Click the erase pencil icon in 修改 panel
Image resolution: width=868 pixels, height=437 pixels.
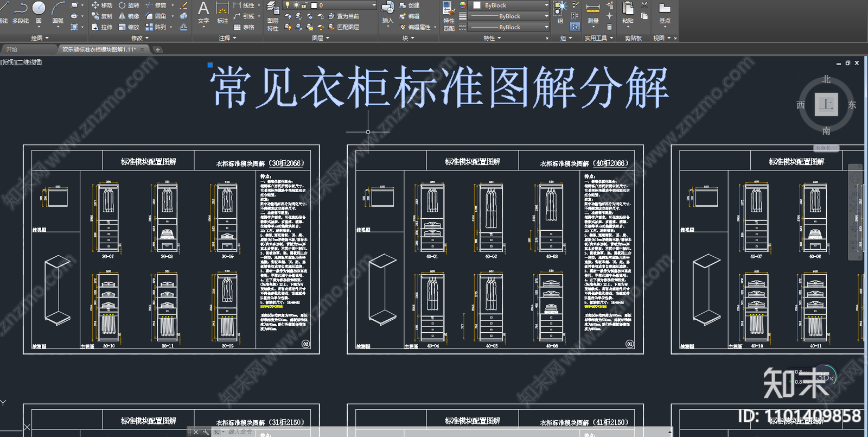point(184,5)
